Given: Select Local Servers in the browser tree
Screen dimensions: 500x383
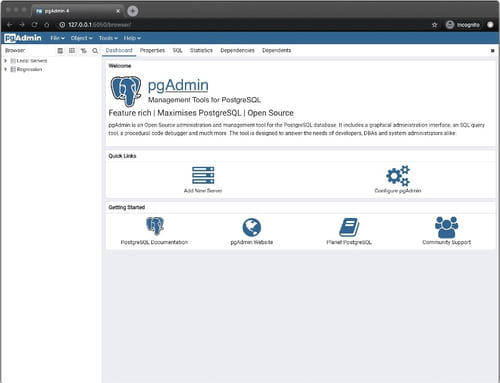Looking at the screenshot, I should tap(32, 61).
